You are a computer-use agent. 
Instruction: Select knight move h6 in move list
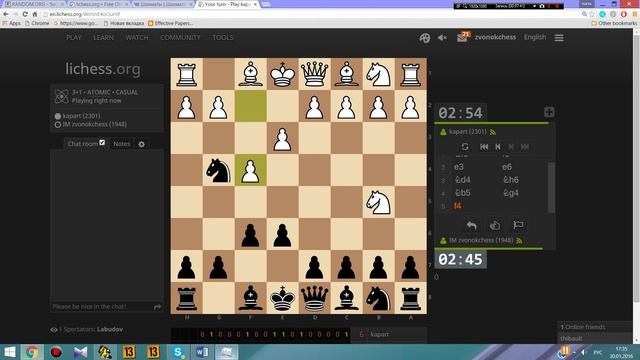pos(511,180)
